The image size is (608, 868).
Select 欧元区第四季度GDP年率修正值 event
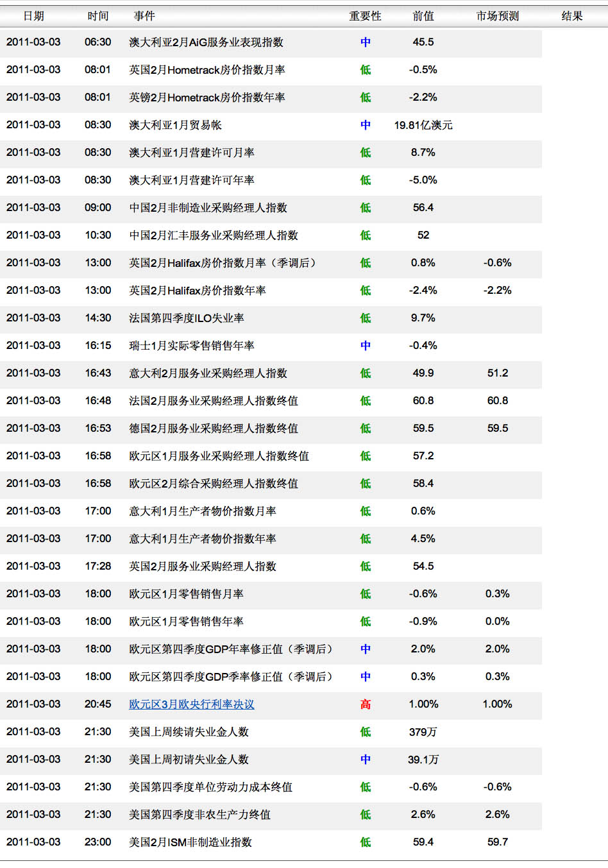click(x=232, y=649)
